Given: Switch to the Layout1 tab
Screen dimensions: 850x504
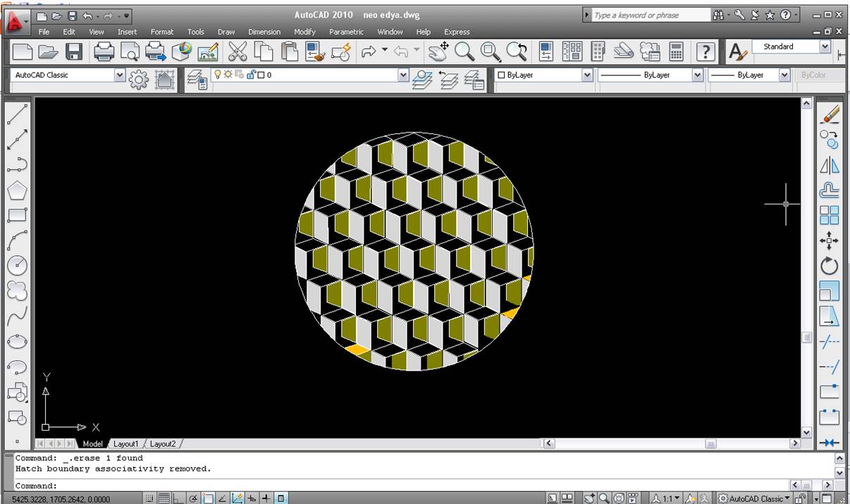Looking at the screenshot, I should click(126, 444).
